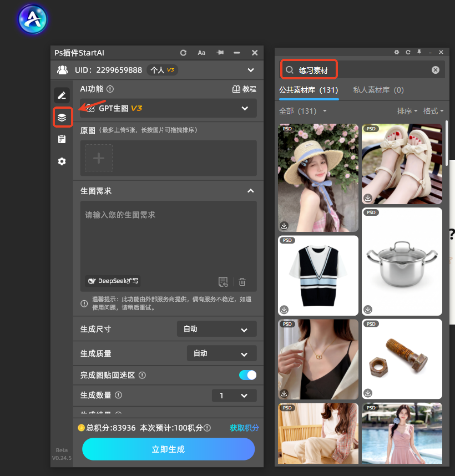Image resolution: width=455 pixels, height=476 pixels.
Task: Download the rusty bolt PSD
Action: 368,393
